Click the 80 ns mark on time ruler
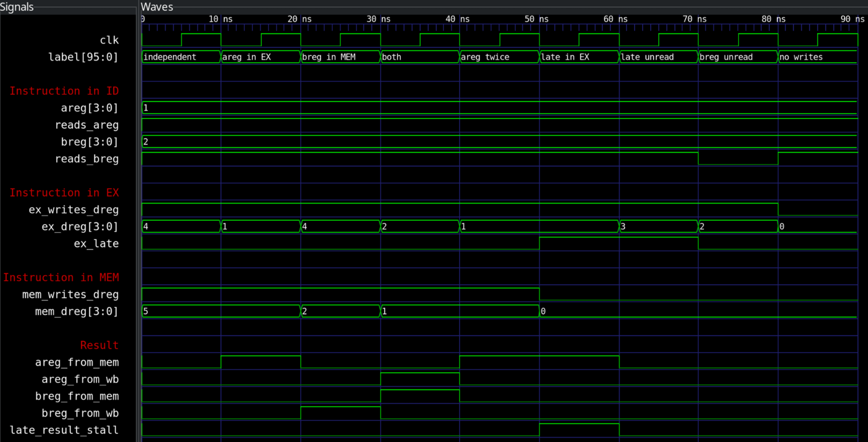The height and width of the screenshot is (442, 868). coord(774,19)
